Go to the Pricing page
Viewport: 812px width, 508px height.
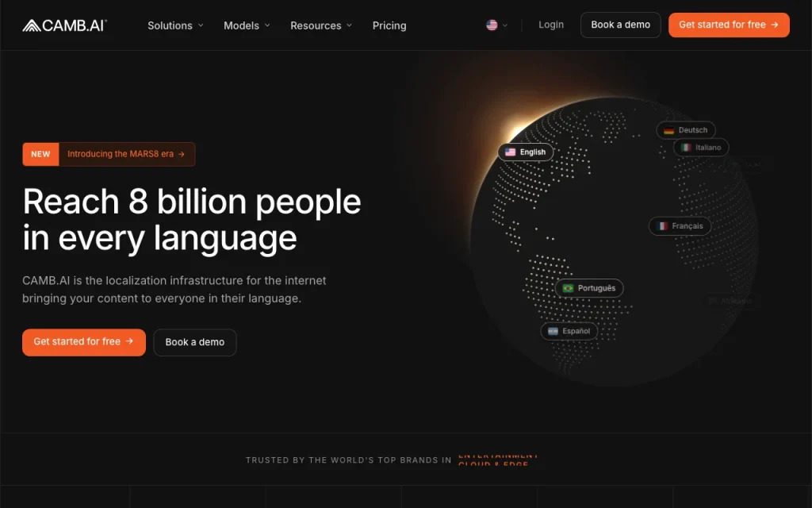pyautogui.click(x=389, y=25)
